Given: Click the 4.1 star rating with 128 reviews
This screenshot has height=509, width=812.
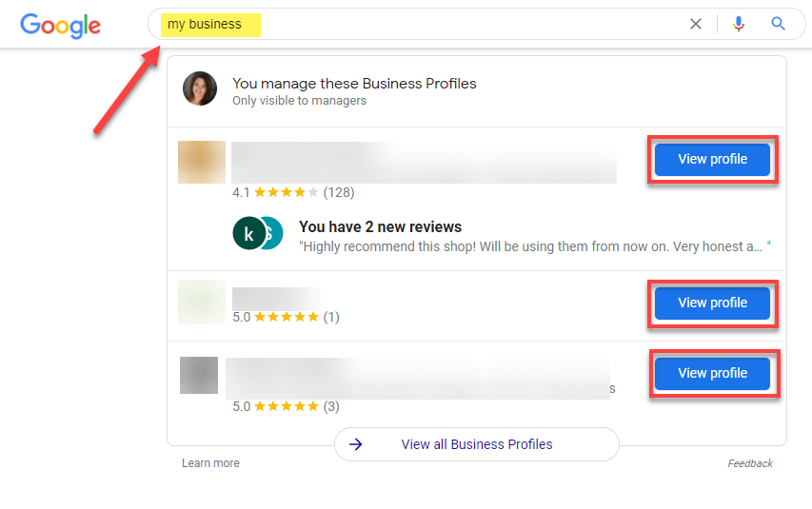Looking at the screenshot, I should (x=293, y=192).
